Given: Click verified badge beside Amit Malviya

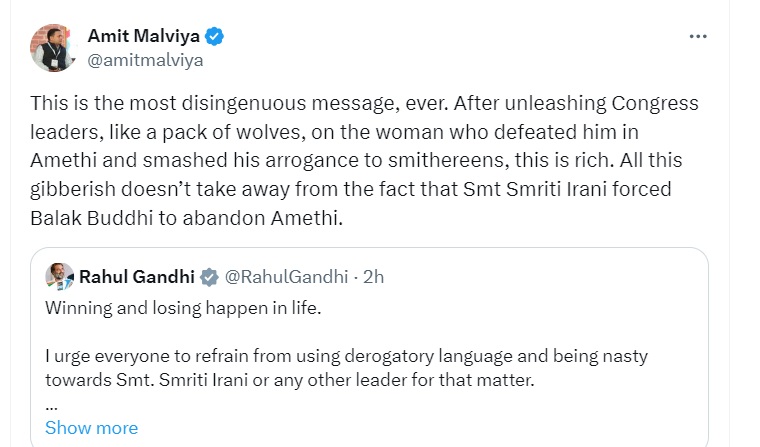Looking at the screenshot, I should pyautogui.click(x=214, y=37).
